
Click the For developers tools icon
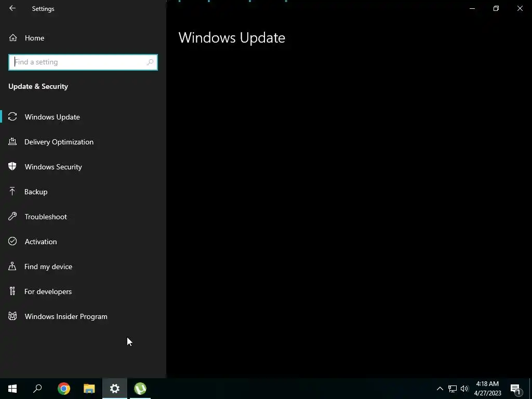tap(12, 291)
